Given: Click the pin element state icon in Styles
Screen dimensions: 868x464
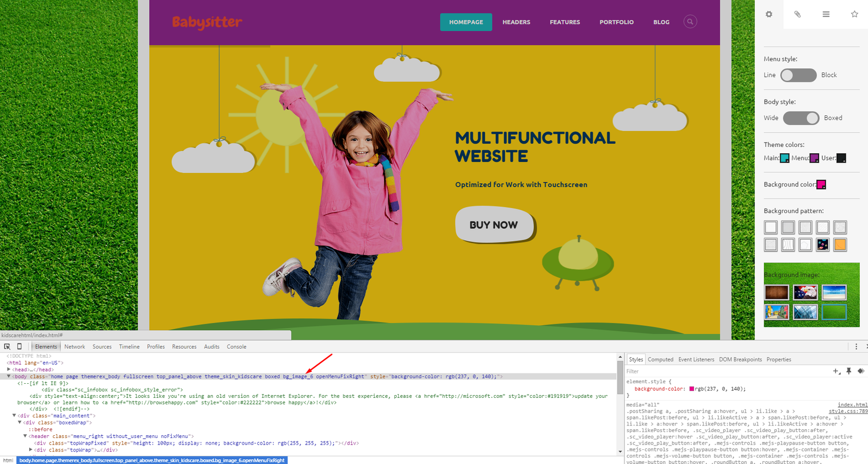Looking at the screenshot, I should (x=849, y=371).
